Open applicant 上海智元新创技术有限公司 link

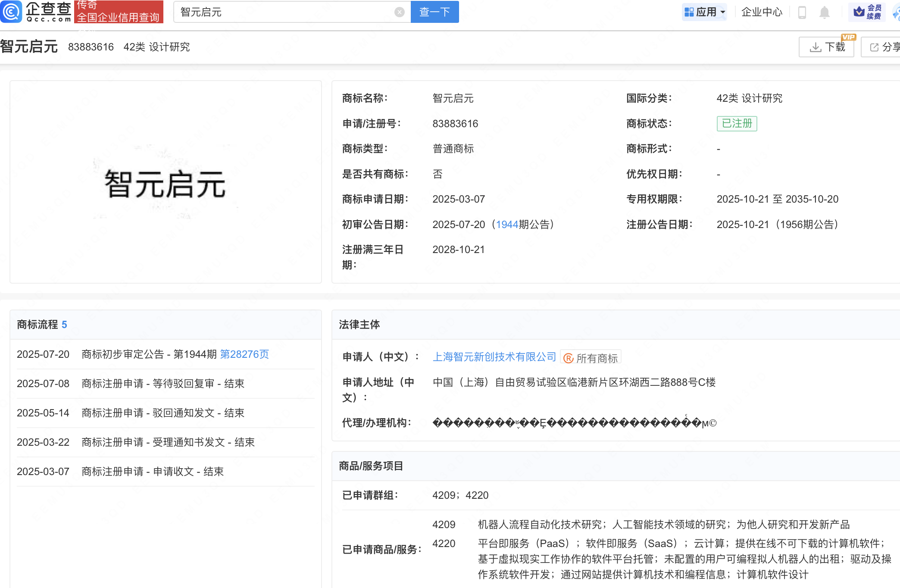click(x=494, y=357)
